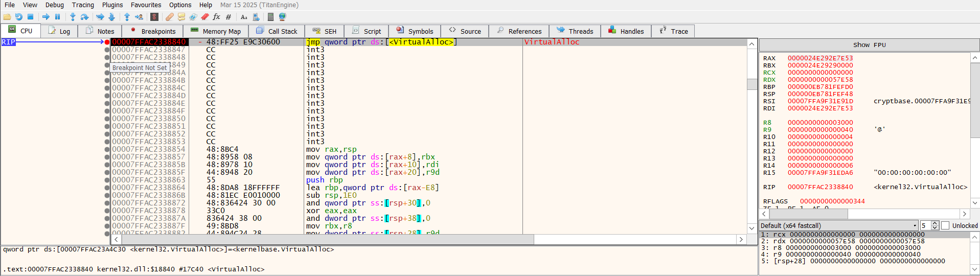Click the registers panel scroll-right arrow
Viewport: 980px width, 276px height.
click(x=965, y=214)
